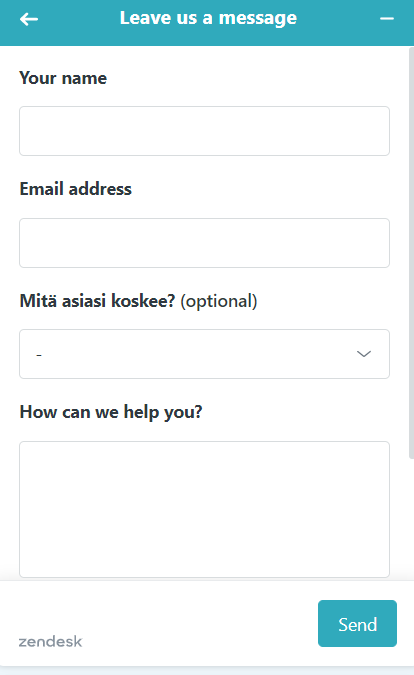Image resolution: width=414 pixels, height=675 pixels.
Task: Click the How can we help message box
Action: [x=204, y=509]
